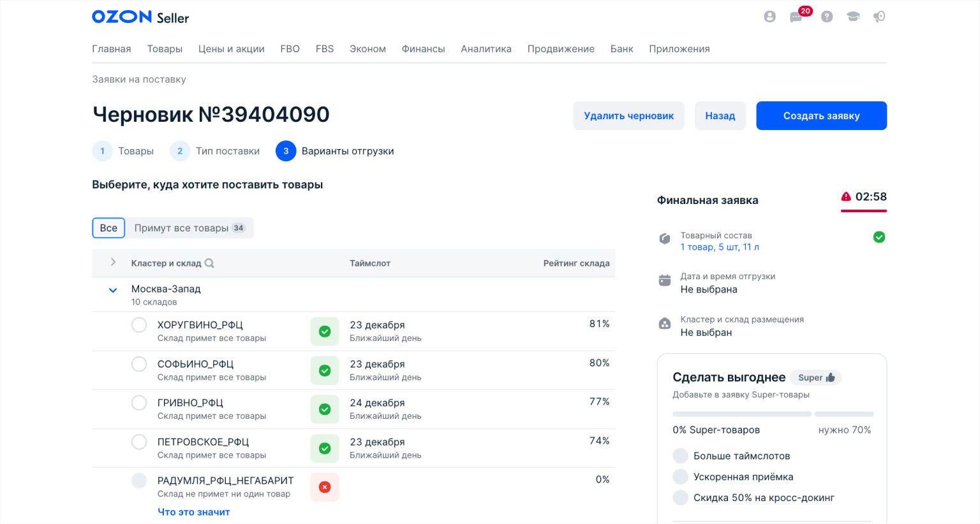Open the Эконом menu
The height and width of the screenshot is (524, 980).
(x=367, y=49)
